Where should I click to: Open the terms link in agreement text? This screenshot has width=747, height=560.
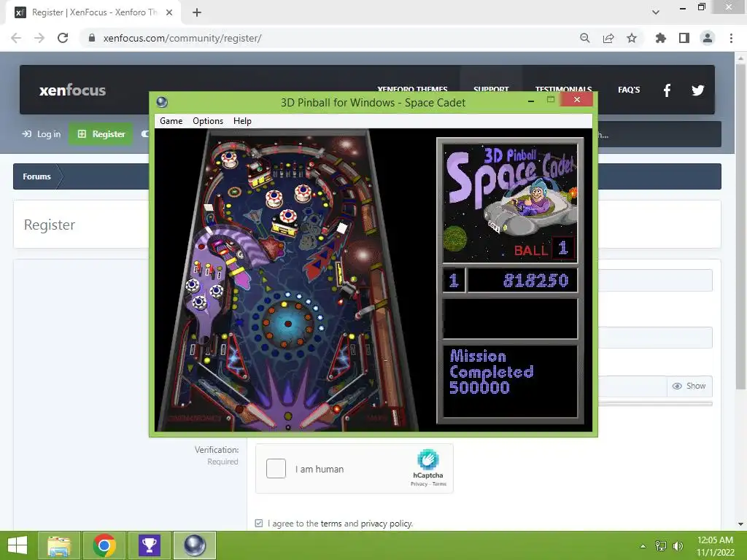(331, 524)
